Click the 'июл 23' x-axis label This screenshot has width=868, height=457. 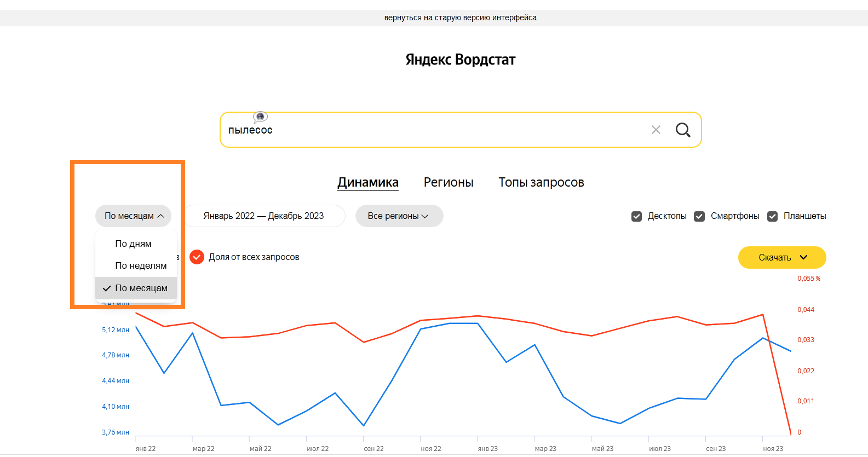pos(660,449)
